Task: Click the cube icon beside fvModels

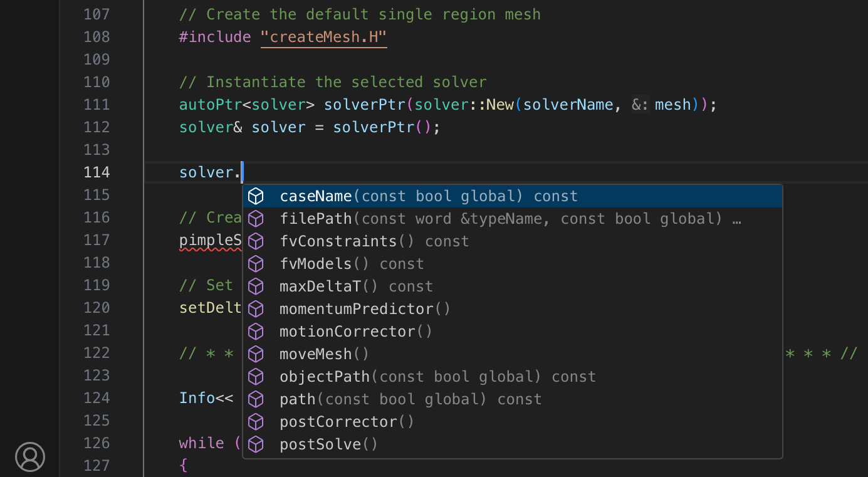Action: tap(256, 263)
